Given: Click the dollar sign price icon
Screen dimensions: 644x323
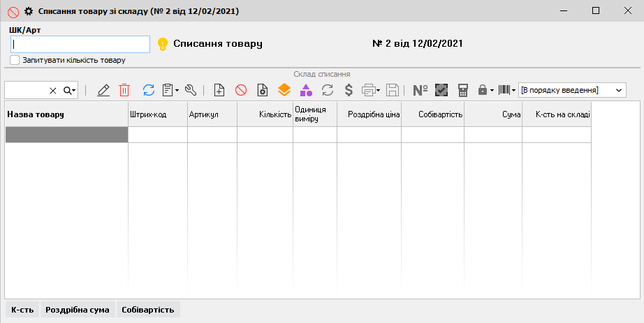Looking at the screenshot, I should 348,90.
